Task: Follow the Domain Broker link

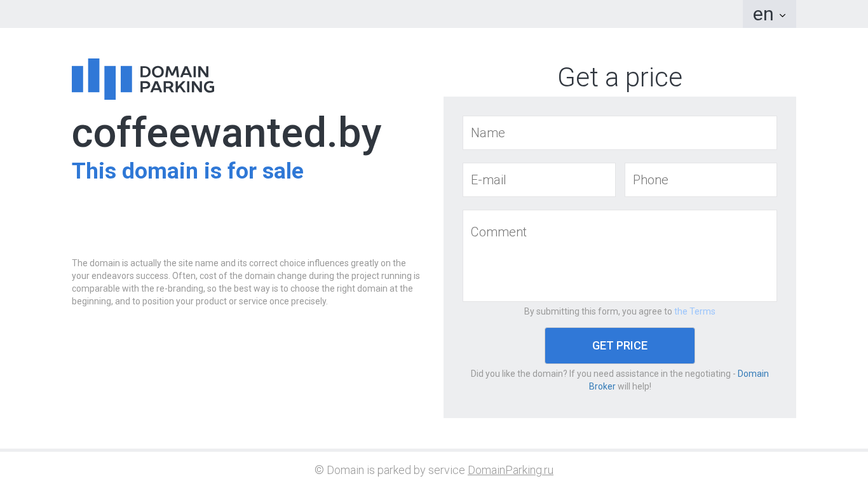Action: pyautogui.click(x=752, y=374)
